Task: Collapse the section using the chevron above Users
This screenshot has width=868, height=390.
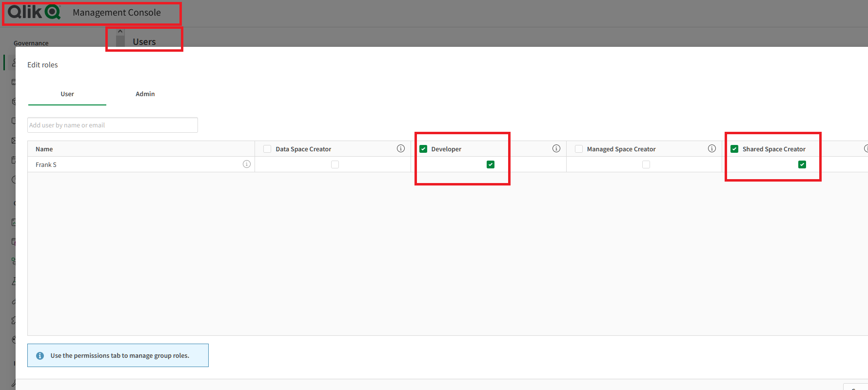Action: click(x=120, y=32)
